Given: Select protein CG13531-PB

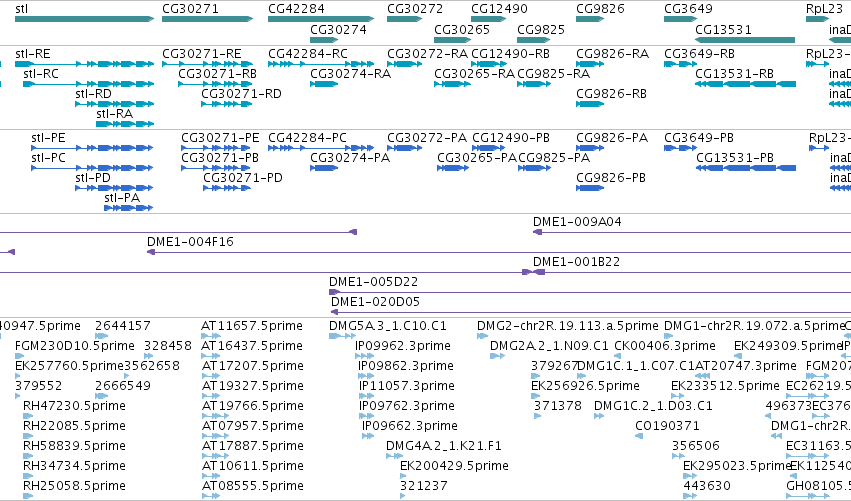Looking at the screenshot, I should pos(735,158).
